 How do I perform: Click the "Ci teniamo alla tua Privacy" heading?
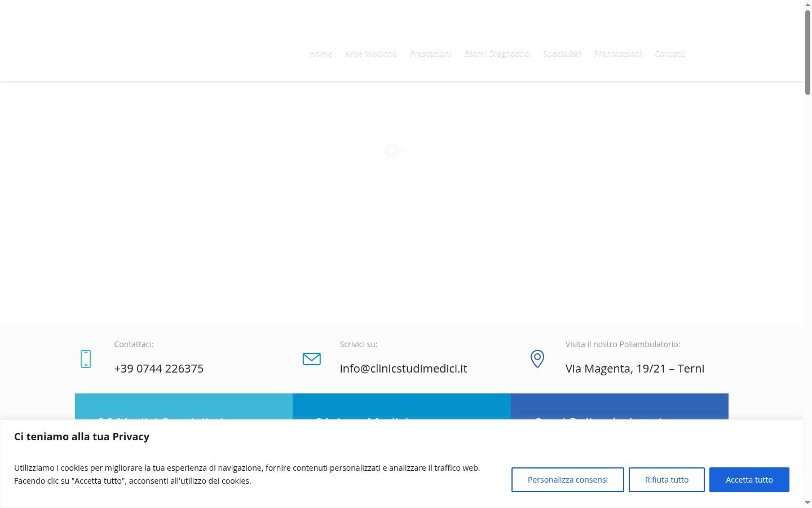point(82,436)
